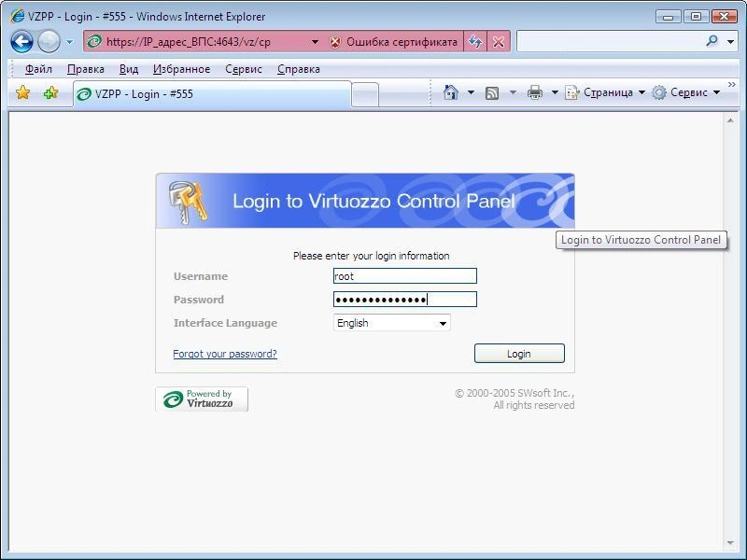
Task: Open the certificate error shield warning
Action: click(x=335, y=42)
